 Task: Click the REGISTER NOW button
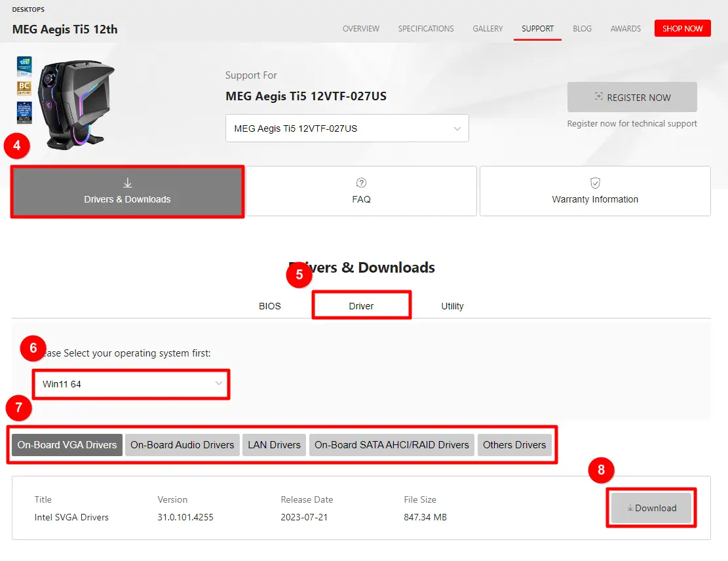pos(632,97)
